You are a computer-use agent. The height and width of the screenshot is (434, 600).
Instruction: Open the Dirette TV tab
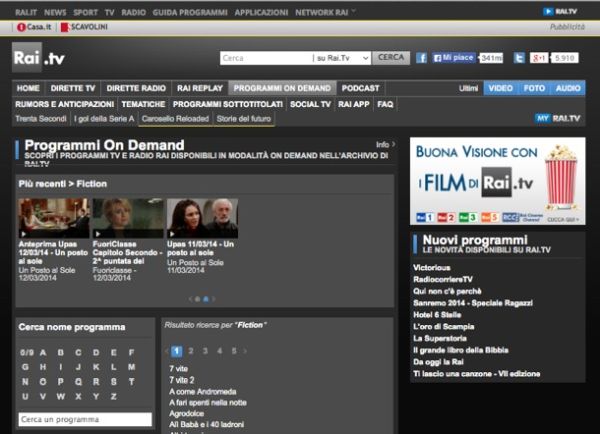pos(74,88)
